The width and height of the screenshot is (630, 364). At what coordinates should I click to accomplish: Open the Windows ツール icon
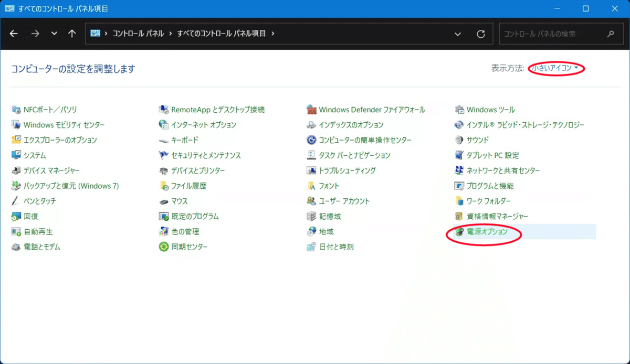pos(459,110)
